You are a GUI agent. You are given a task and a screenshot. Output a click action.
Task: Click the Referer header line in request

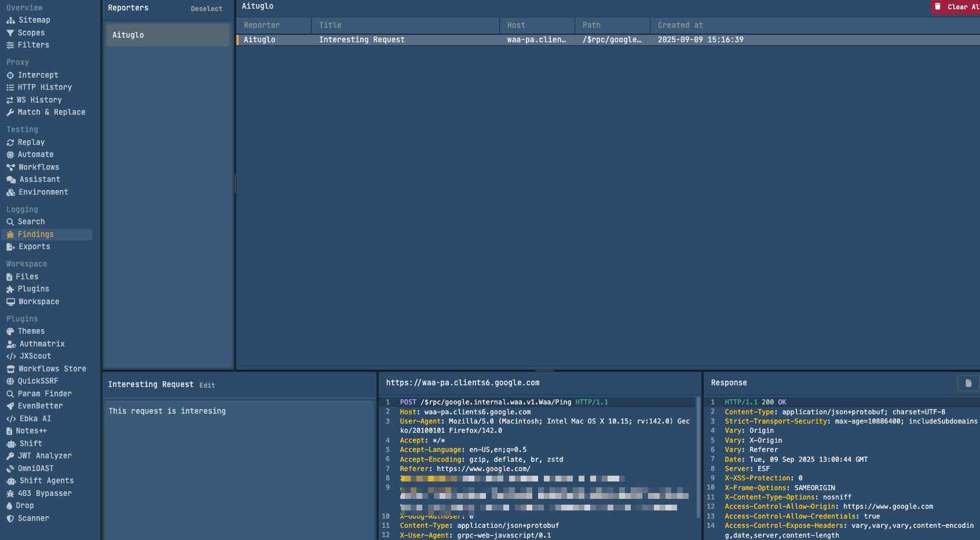[x=465, y=469]
